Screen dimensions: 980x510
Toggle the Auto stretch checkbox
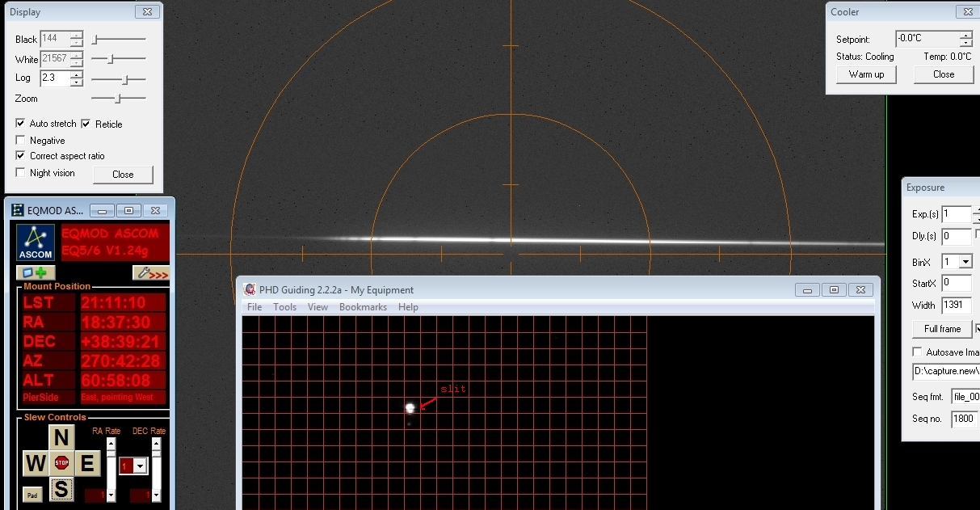21,124
